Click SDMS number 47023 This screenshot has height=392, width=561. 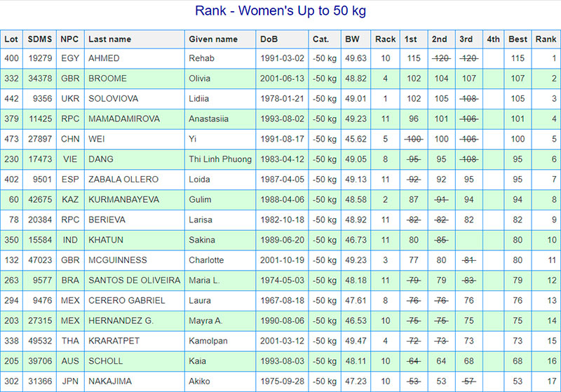[39, 260]
